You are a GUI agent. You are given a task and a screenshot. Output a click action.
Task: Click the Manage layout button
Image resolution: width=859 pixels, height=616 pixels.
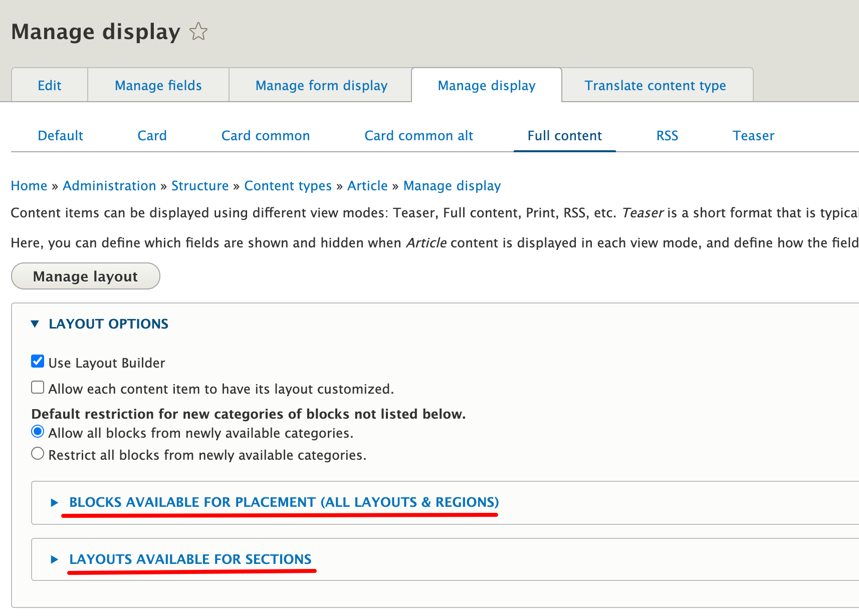[85, 276]
